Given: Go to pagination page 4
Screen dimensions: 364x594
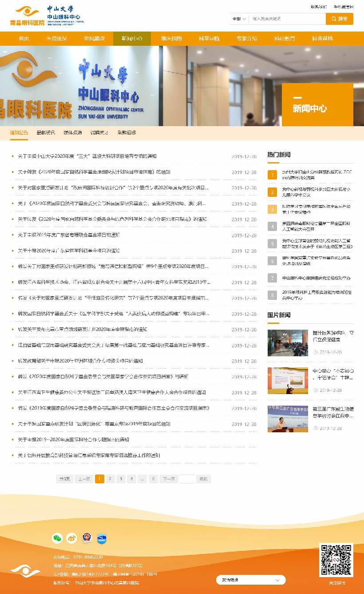Looking at the screenshot, I should (x=132, y=479).
